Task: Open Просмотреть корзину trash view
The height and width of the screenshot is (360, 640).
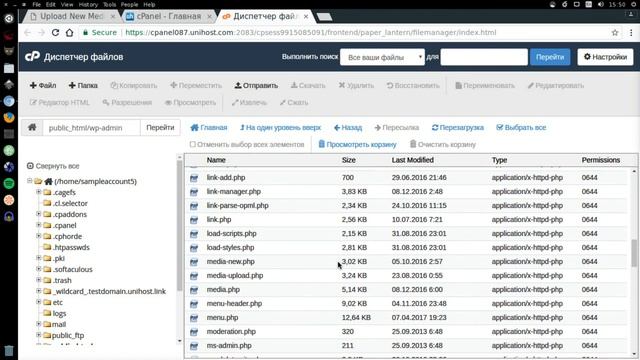Action: point(357,144)
